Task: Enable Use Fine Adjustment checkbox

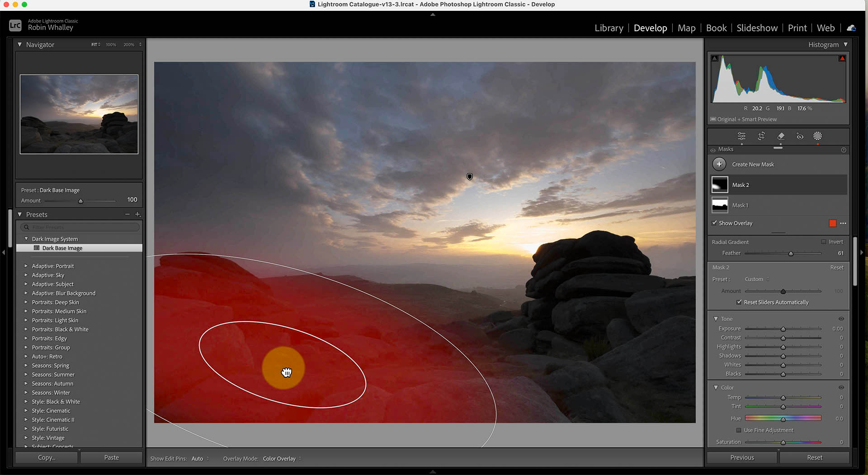Action: click(739, 430)
